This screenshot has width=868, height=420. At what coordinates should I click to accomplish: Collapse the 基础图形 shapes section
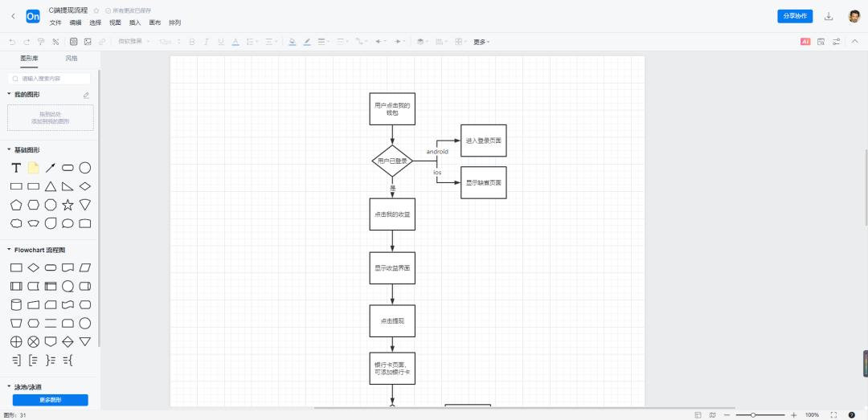tap(10, 150)
